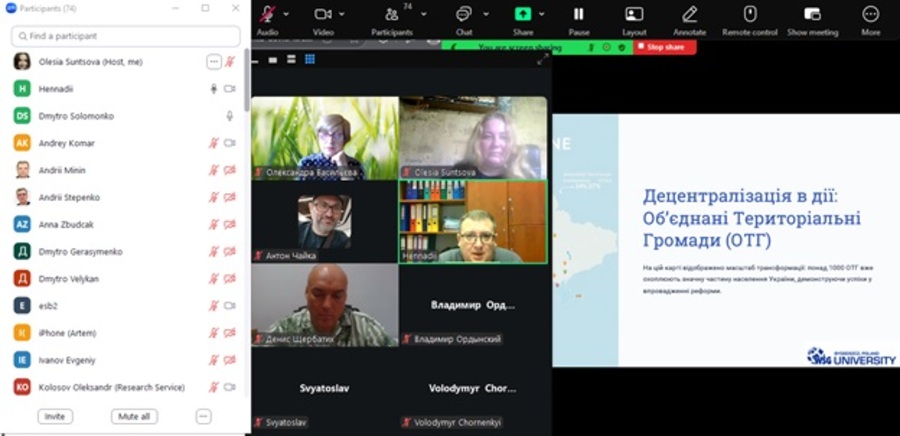Open the Layout toolbar icon
Image resolution: width=900 pixels, height=436 pixels.
click(634, 14)
